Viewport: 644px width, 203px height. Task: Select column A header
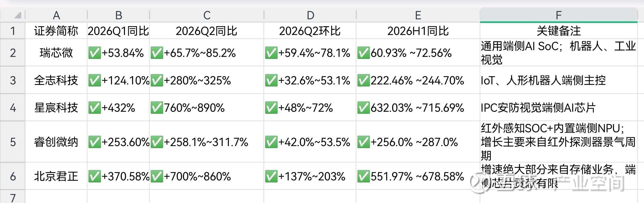[x=56, y=15]
